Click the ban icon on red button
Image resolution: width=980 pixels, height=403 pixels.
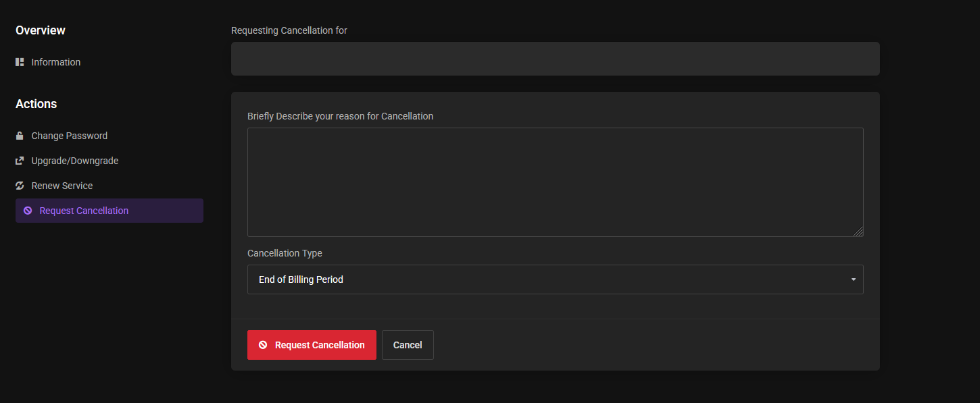[263, 345]
